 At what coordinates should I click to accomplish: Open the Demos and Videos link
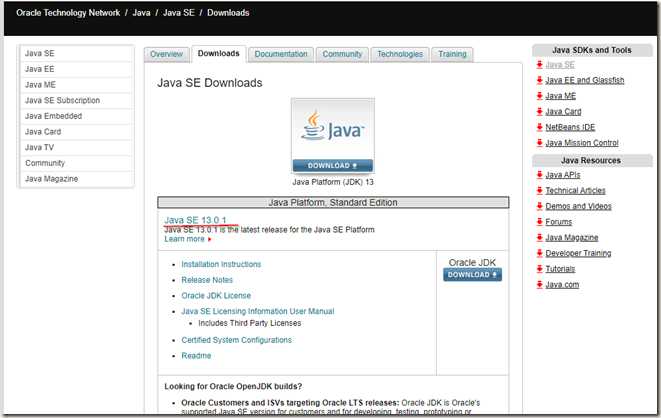(x=578, y=206)
